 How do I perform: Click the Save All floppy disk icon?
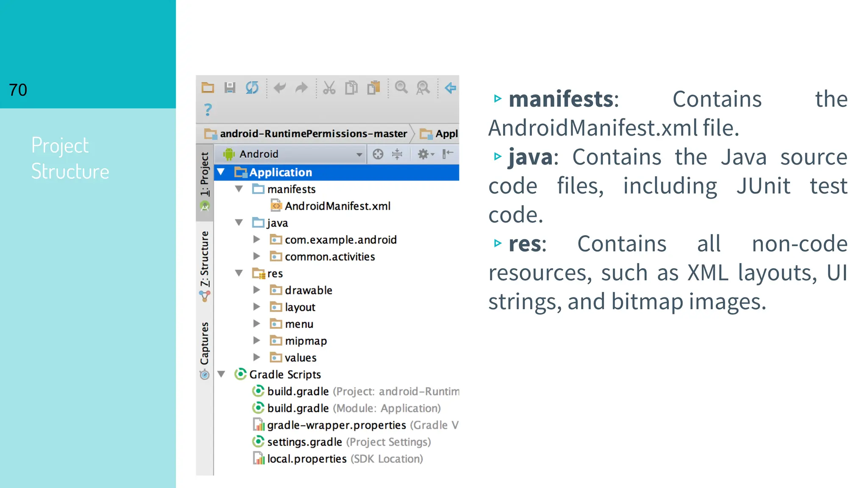pos(230,88)
